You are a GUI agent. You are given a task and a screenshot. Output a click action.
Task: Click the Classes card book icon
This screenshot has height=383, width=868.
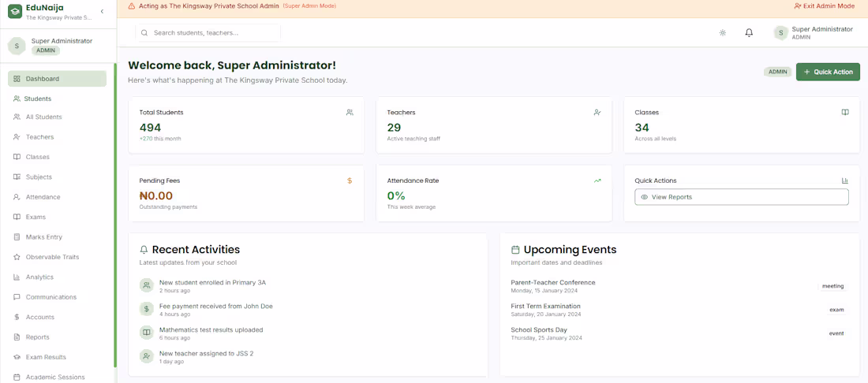coord(845,112)
